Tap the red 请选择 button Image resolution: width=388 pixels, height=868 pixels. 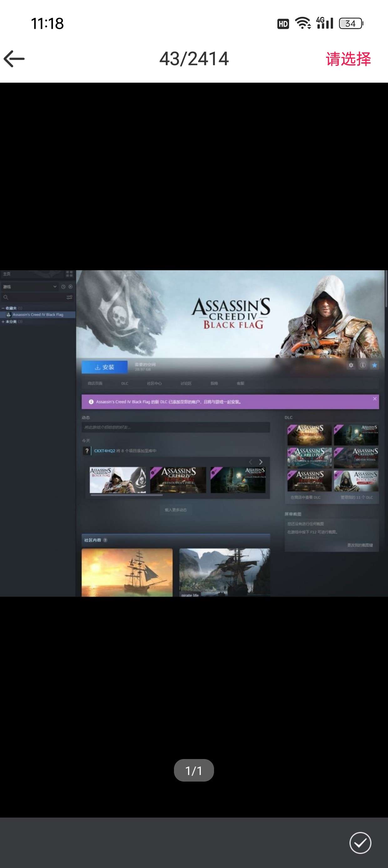pyautogui.click(x=348, y=59)
